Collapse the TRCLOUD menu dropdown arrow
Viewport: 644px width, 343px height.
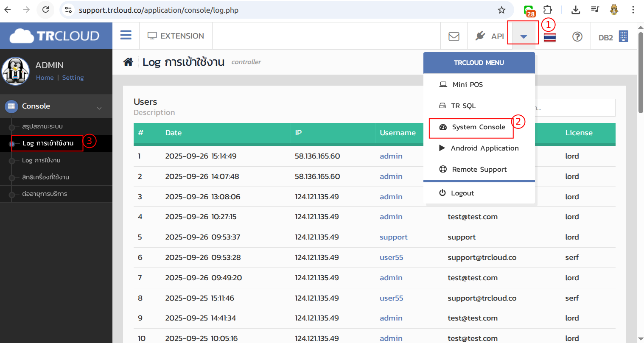524,36
